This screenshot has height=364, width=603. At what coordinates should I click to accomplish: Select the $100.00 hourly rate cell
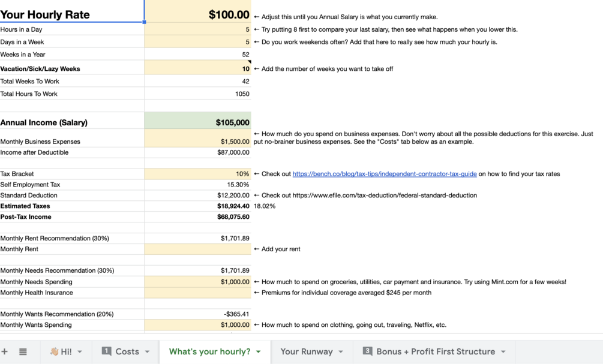click(x=198, y=14)
